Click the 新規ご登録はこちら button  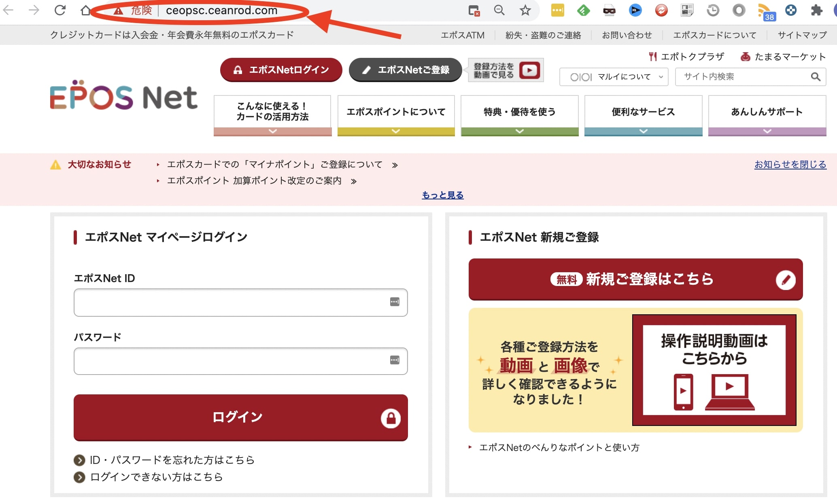click(x=635, y=279)
